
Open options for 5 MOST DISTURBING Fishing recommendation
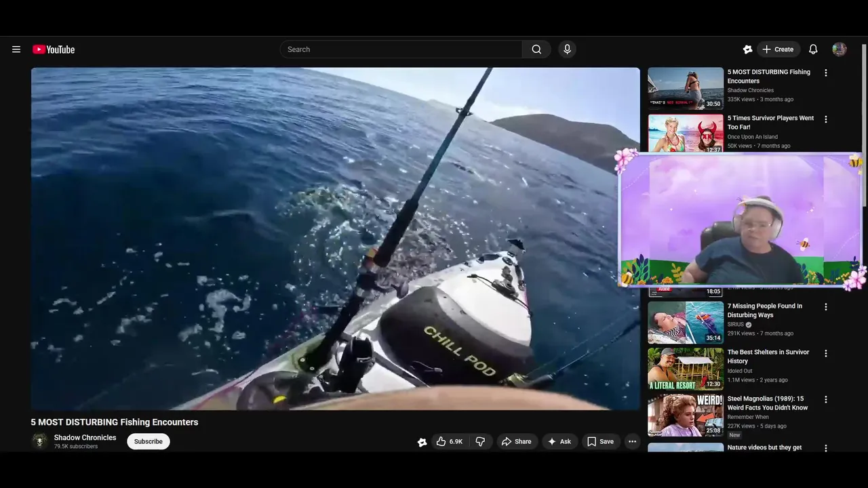click(x=826, y=73)
